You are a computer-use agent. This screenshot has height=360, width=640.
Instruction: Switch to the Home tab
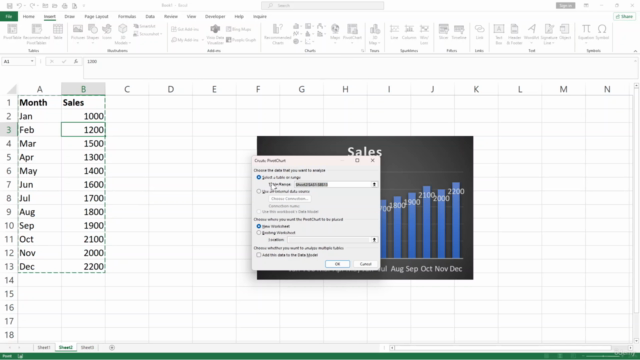click(x=29, y=16)
